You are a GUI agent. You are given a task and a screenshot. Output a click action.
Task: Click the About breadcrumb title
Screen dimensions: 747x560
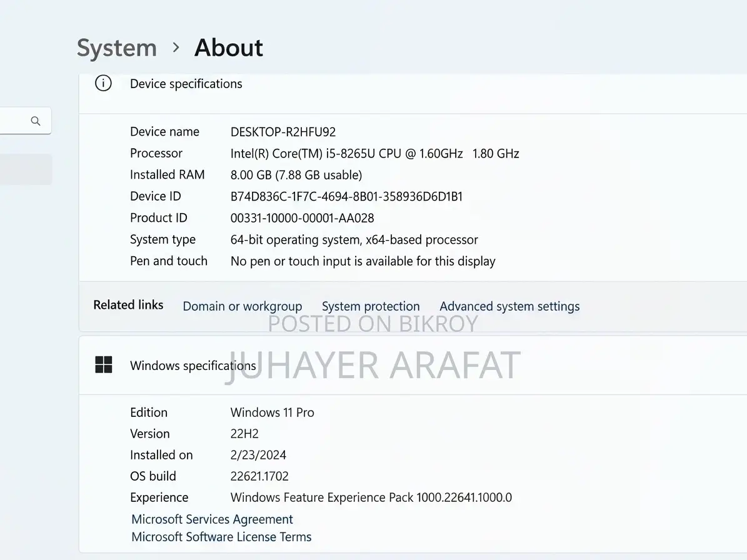(229, 47)
